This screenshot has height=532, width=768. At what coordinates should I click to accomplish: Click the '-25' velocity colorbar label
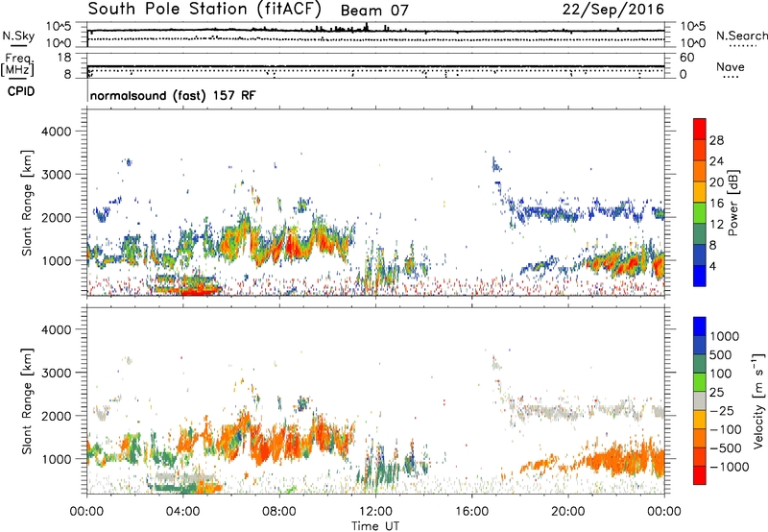click(722, 411)
